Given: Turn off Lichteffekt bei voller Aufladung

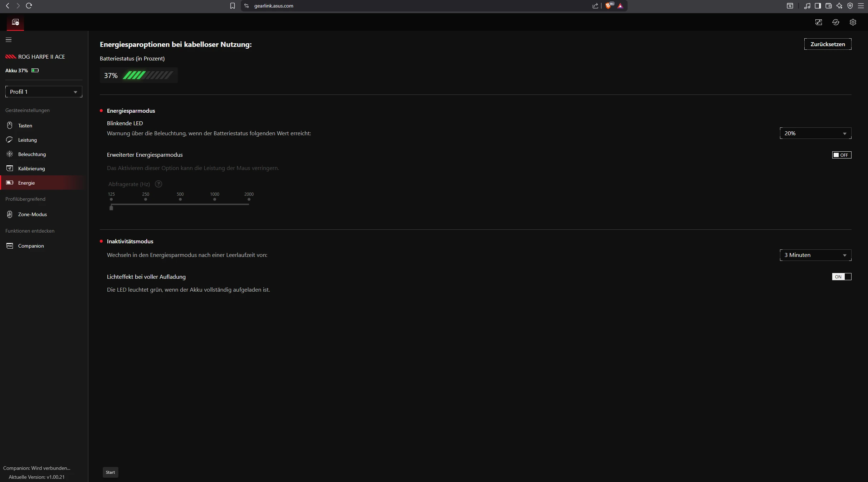Looking at the screenshot, I should [x=842, y=277].
